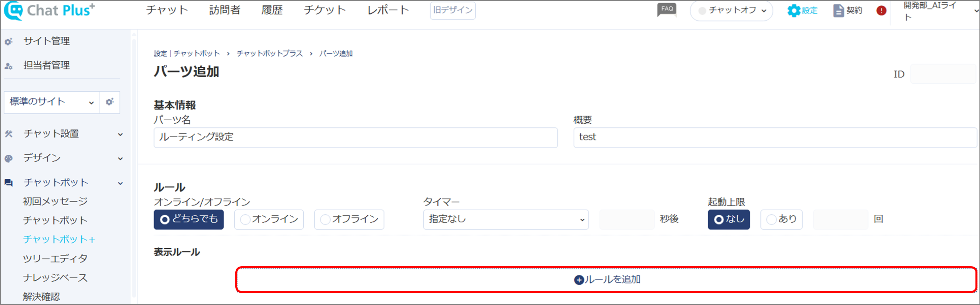
Task: Select なし for 起動上限
Action: (729, 219)
